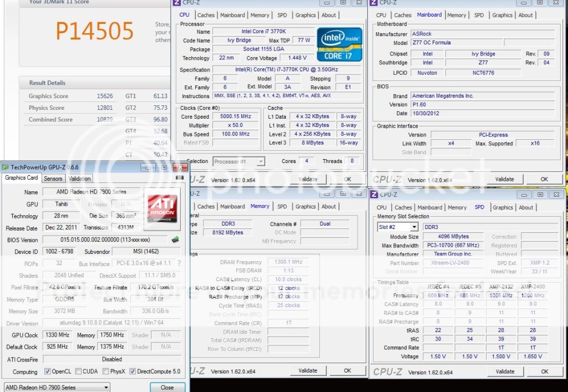Expand the Slot #2 memory slot dropdown
Viewport: 568px width, 392px height.
coord(397,227)
